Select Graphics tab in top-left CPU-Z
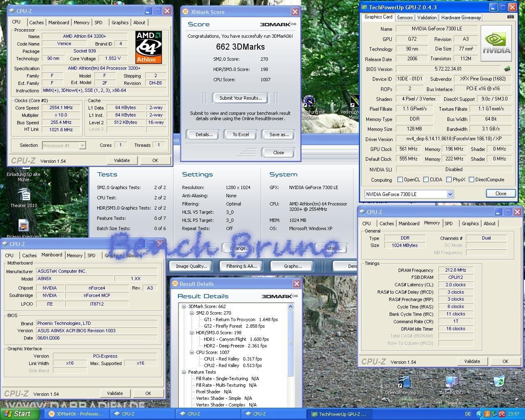Viewport: 525px width, 420px height. pyautogui.click(x=120, y=23)
